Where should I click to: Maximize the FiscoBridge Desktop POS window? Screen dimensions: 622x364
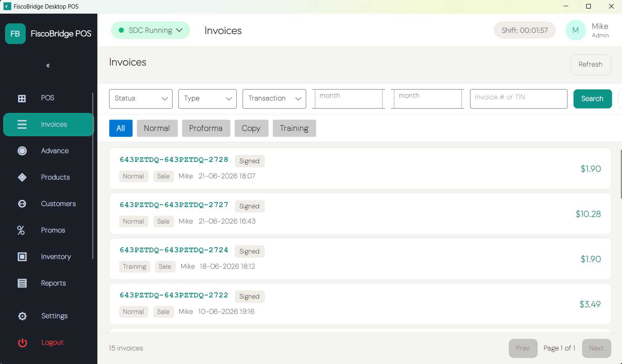[x=589, y=6]
